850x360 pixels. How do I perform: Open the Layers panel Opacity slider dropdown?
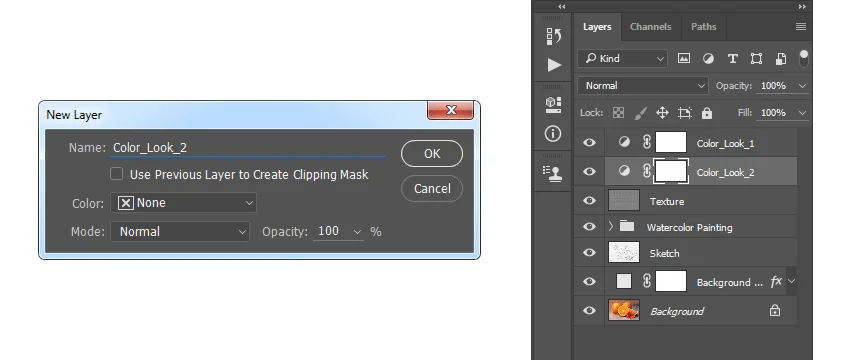coord(802,86)
